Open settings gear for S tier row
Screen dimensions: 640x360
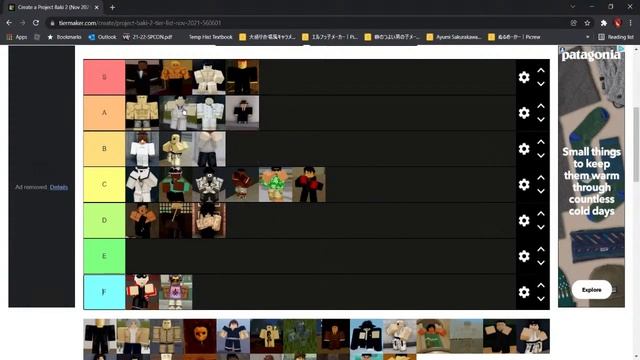[524, 77]
